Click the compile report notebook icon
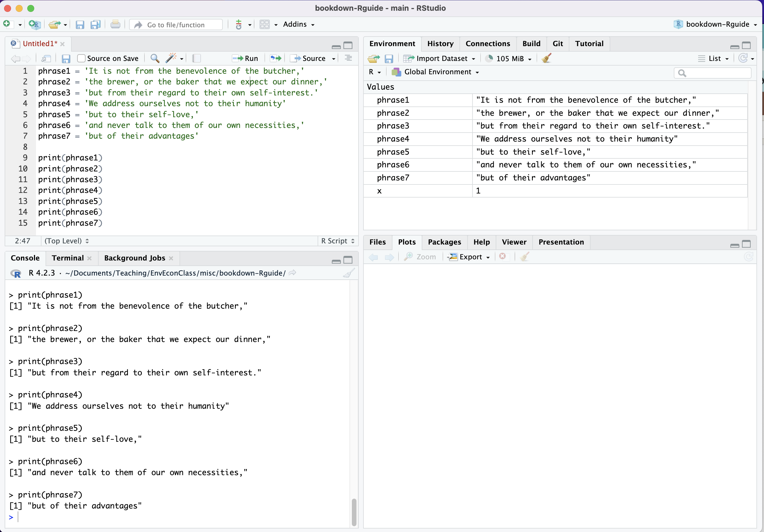Viewport: 764px width, 532px height. (x=196, y=59)
